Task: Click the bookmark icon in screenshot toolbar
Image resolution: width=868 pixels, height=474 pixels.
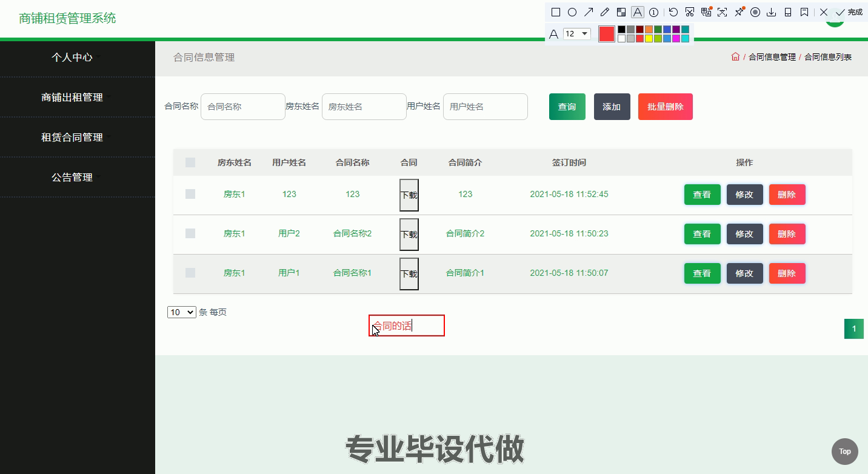Action: point(804,12)
